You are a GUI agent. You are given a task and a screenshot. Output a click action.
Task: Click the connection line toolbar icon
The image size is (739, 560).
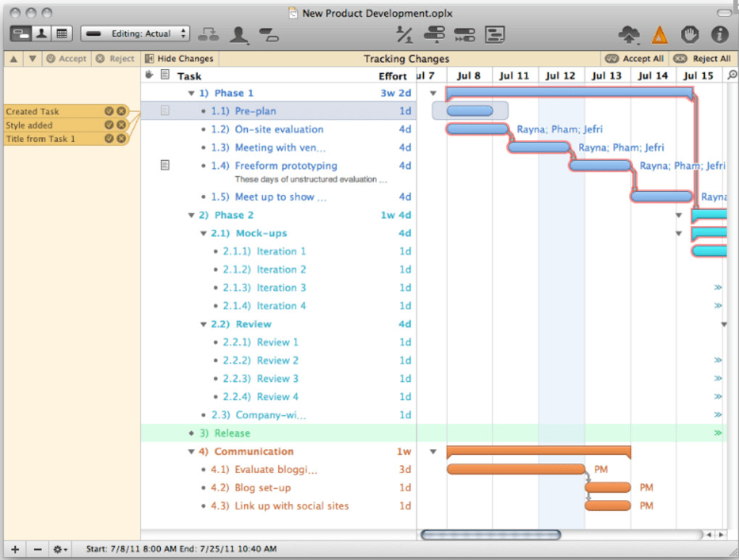(269, 35)
